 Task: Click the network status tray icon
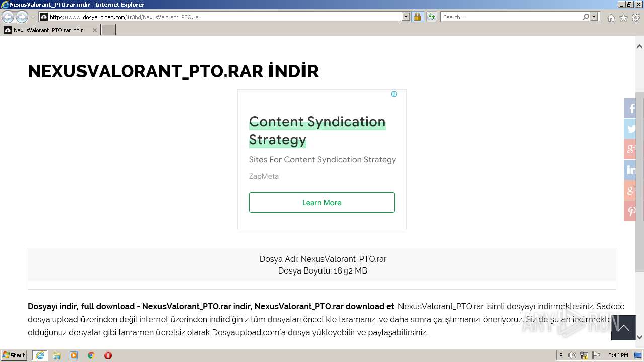point(584,355)
